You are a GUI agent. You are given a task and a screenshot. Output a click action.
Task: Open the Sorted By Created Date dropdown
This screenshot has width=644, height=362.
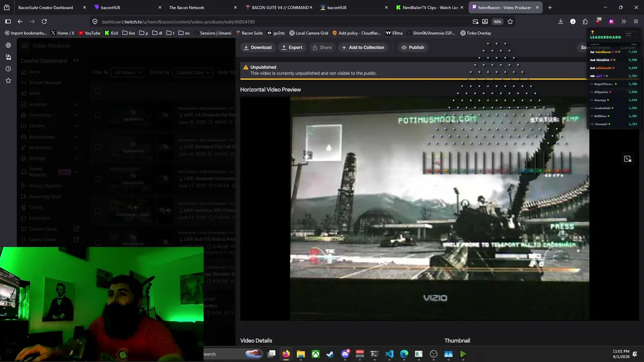pyautogui.click(x=192, y=72)
